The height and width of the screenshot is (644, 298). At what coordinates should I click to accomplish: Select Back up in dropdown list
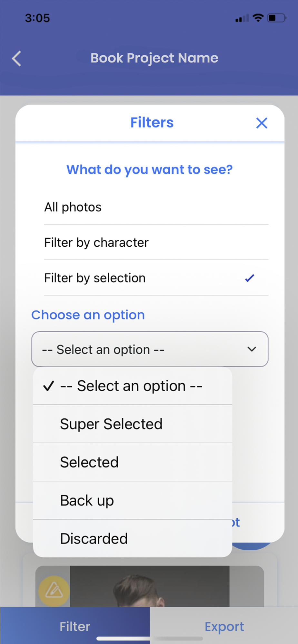(x=87, y=500)
